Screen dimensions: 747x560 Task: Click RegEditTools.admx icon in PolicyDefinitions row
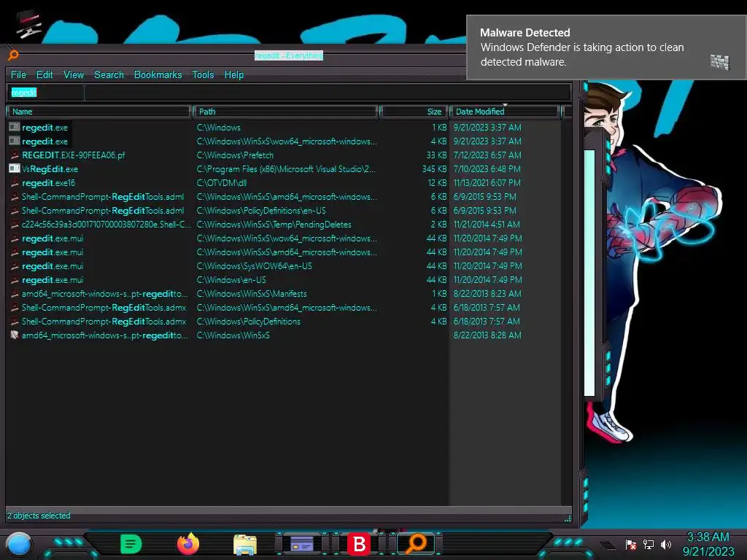pos(15,321)
